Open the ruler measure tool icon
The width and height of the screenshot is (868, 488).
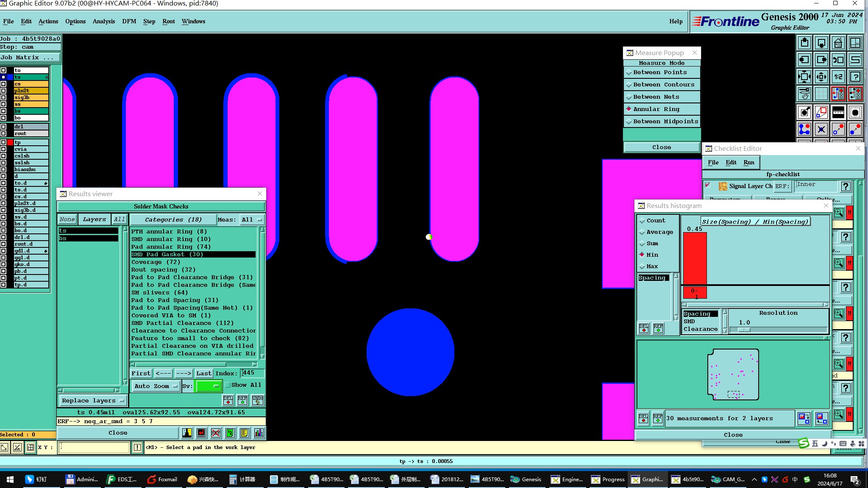(838, 112)
